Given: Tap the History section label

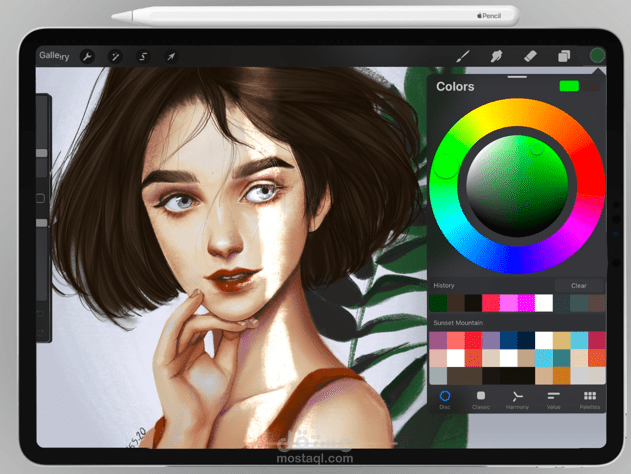Looking at the screenshot, I should (443, 285).
